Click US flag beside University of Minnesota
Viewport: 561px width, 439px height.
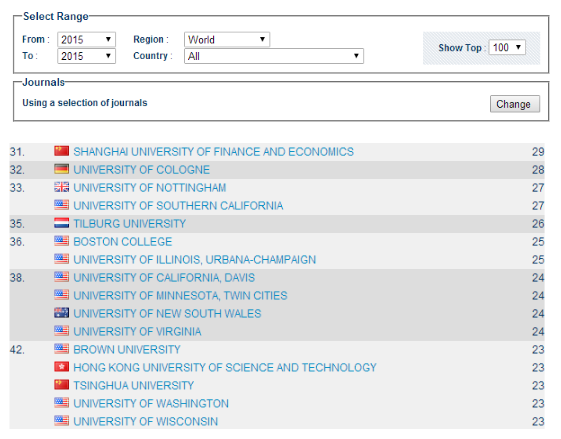62,294
